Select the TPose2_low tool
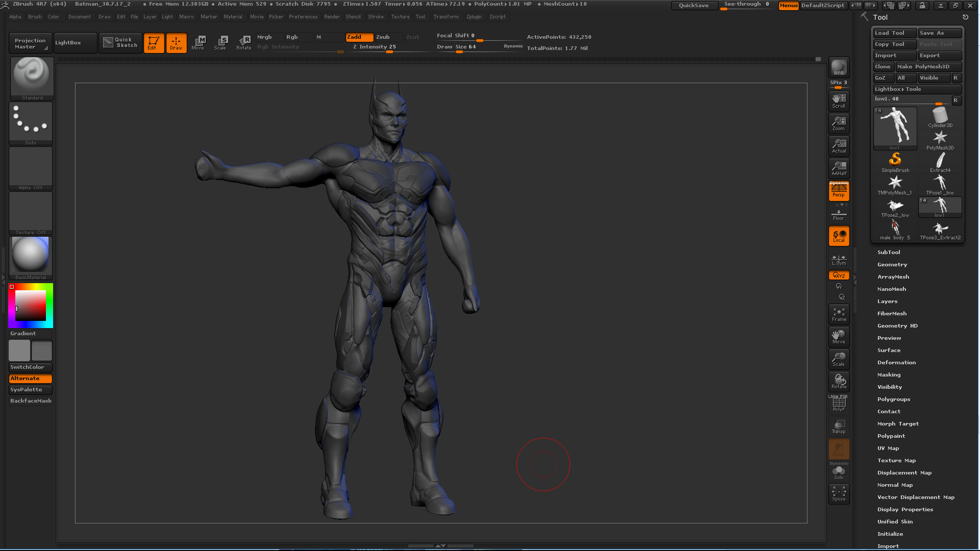 [895, 208]
